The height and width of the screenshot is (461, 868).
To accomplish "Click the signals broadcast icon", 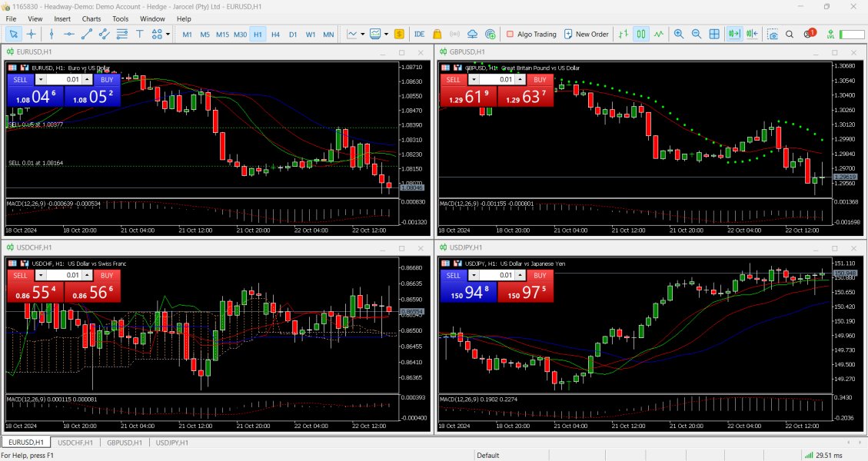I will pyautogui.click(x=454, y=35).
